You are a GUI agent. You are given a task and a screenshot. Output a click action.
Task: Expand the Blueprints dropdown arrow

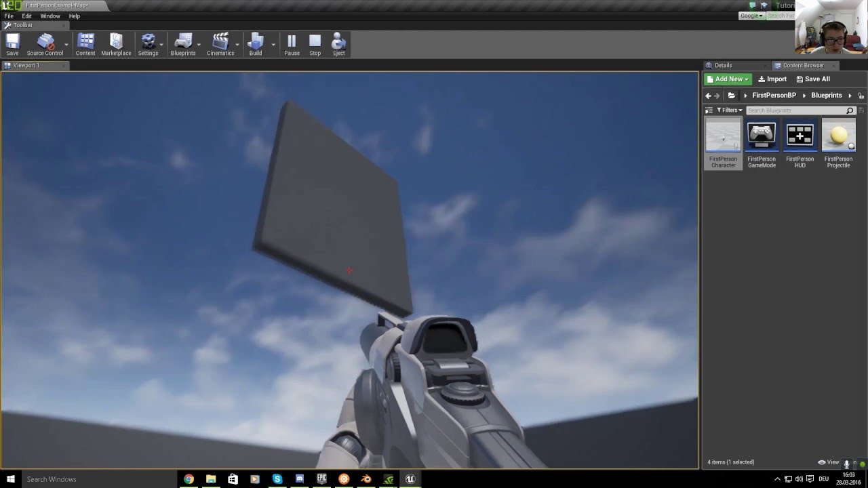click(x=199, y=45)
